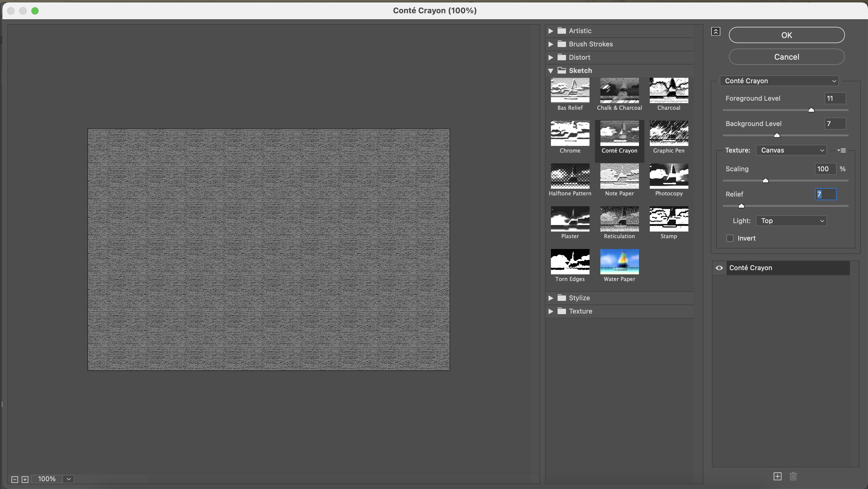This screenshot has width=868, height=489.
Task: Select the Water Paper filter thumbnail
Action: 619,261
